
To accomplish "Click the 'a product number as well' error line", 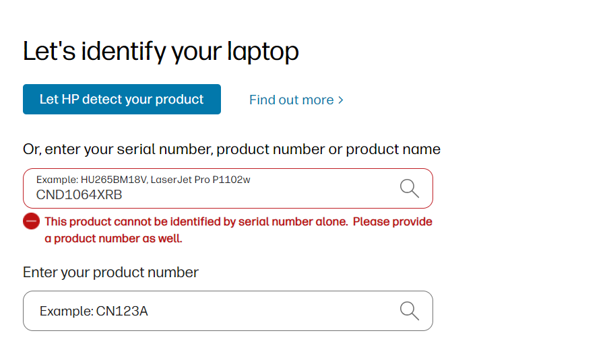I will 113,238.
